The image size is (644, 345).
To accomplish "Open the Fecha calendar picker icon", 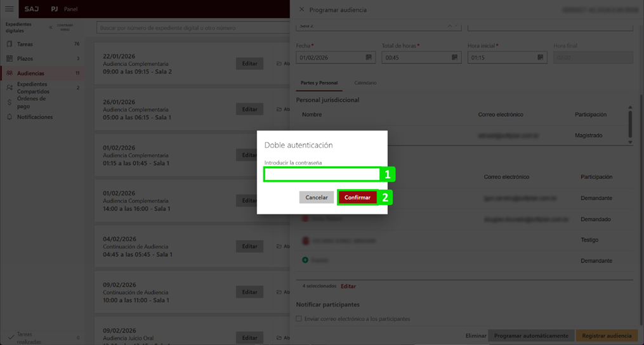I will 369,58.
